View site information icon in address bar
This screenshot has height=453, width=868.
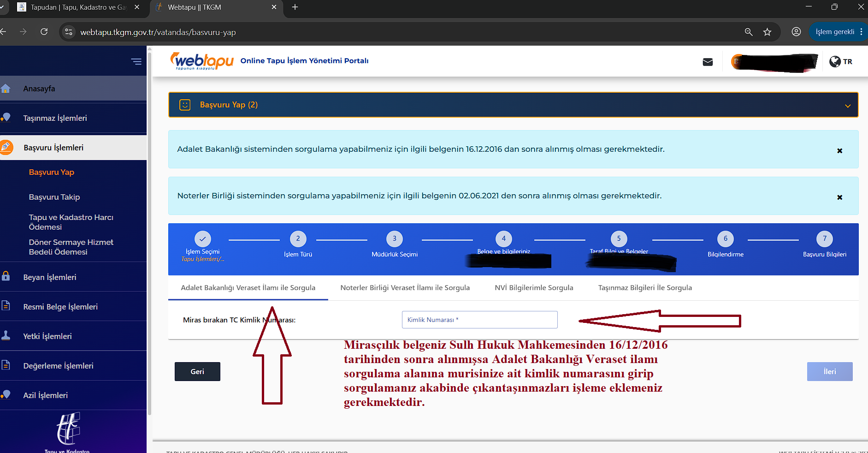coord(69,32)
